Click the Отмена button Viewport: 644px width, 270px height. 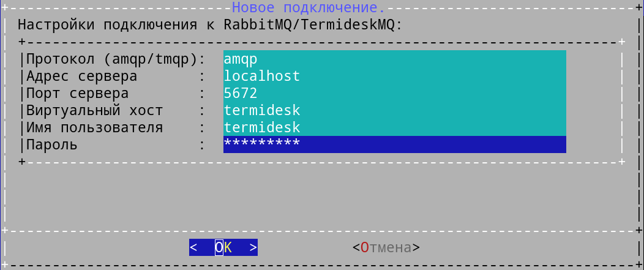coord(386,247)
